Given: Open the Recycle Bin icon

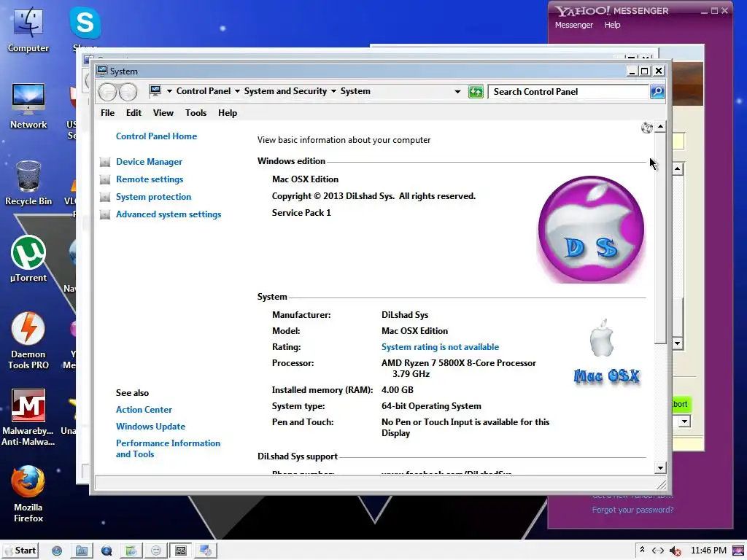Looking at the screenshot, I should (28, 183).
